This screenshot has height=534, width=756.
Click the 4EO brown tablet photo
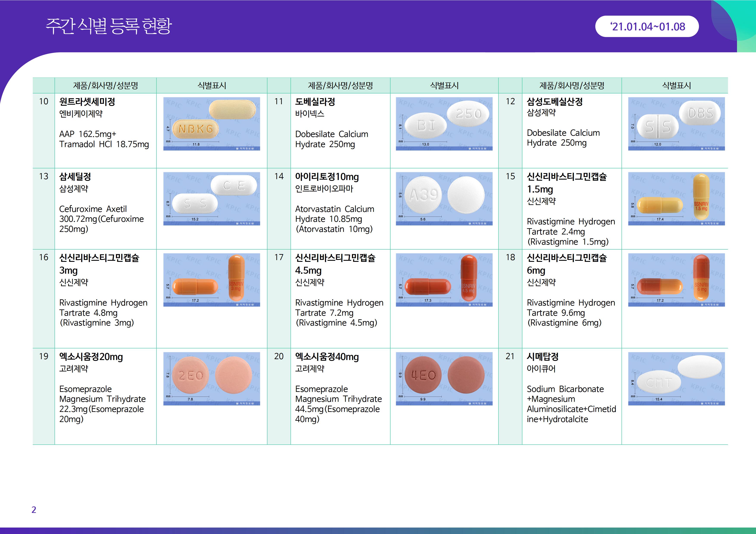[x=444, y=379]
